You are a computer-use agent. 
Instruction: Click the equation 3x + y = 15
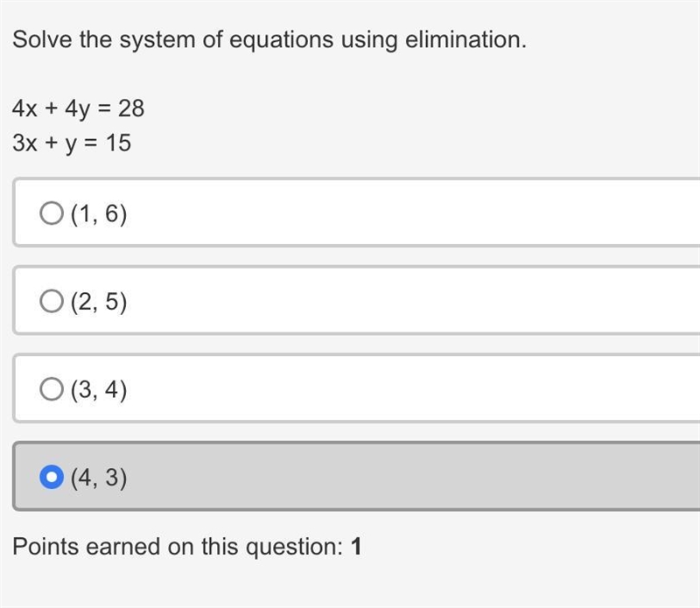click(72, 143)
